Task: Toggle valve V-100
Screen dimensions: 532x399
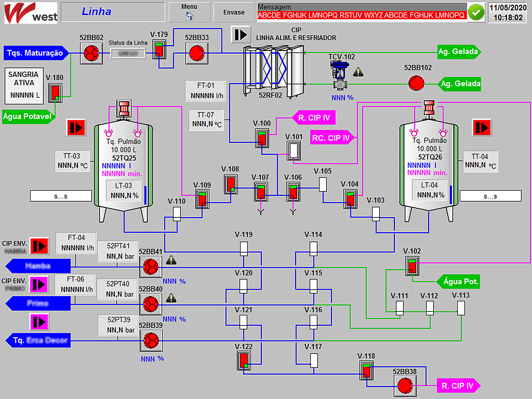Action: [x=262, y=139]
